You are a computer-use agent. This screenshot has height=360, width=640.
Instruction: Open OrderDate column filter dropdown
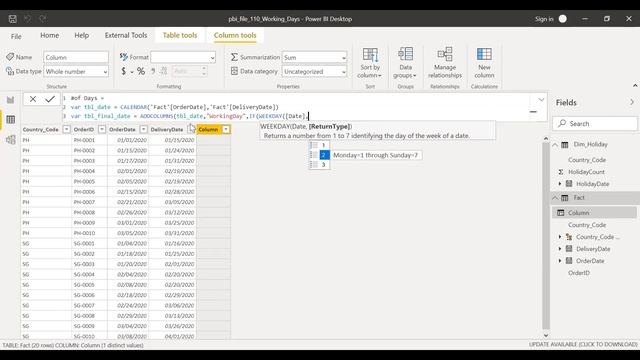click(x=143, y=129)
